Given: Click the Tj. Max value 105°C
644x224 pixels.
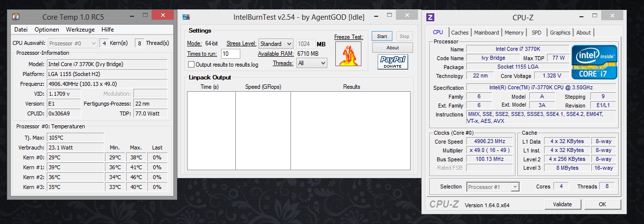Looking at the screenshot, I should [75, 137].
